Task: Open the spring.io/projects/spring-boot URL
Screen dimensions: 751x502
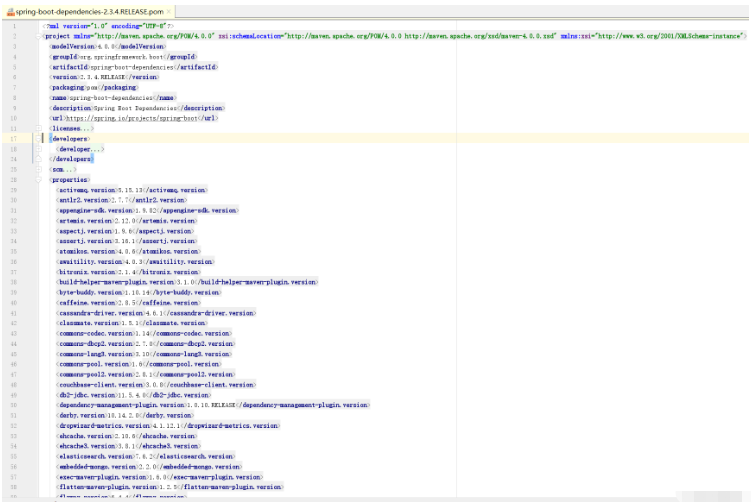Action: point(131,118)
